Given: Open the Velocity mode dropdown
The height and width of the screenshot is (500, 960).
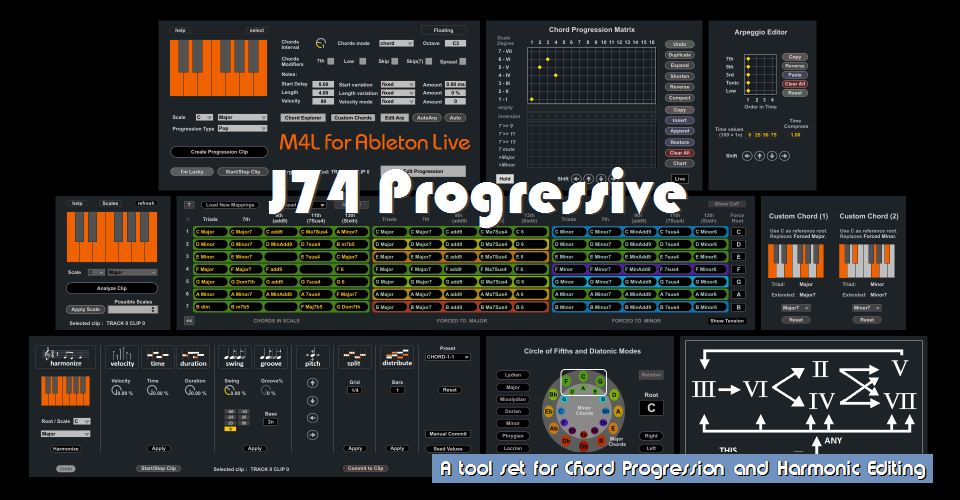Looking at the screenshot, I should click(397, 102).
